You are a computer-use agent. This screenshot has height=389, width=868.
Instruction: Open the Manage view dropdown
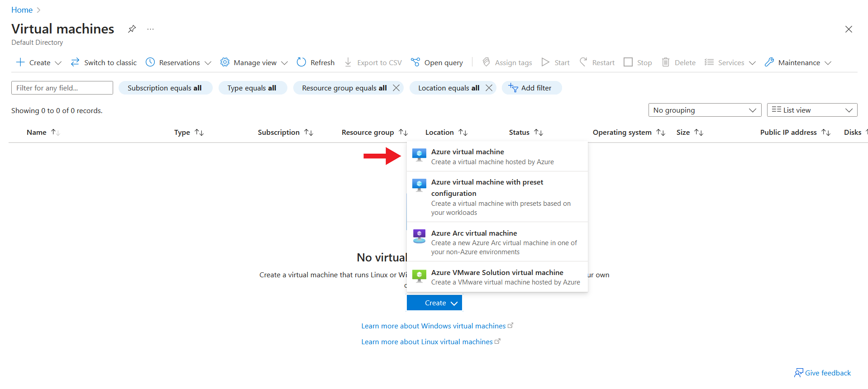tap(254, 62)
